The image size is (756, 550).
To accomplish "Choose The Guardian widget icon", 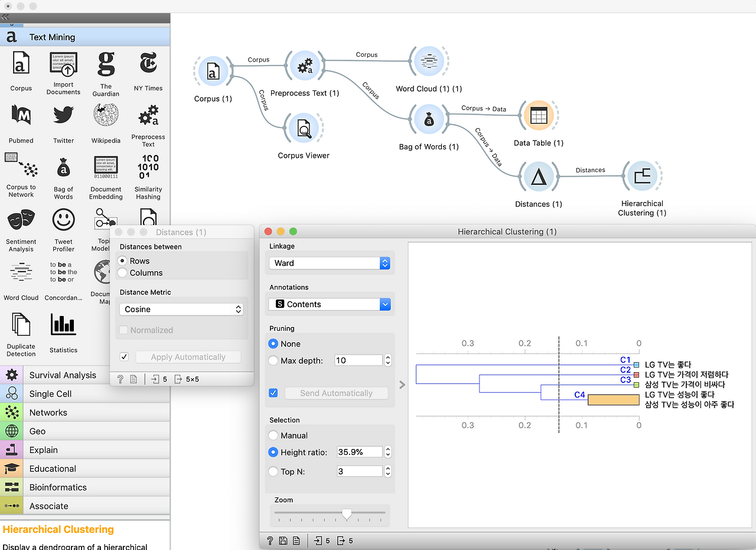I will pyautogui.click(x=106, y=63).
